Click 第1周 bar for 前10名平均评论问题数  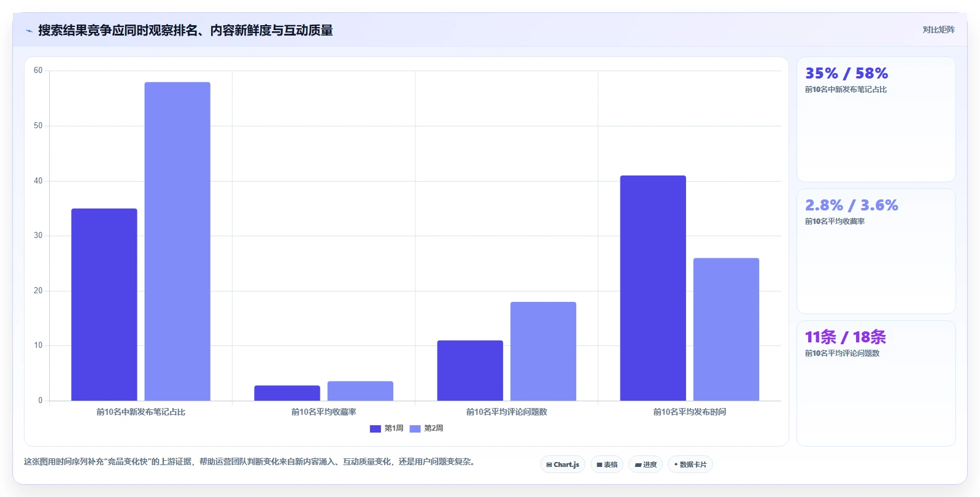[x=470, y=371]
